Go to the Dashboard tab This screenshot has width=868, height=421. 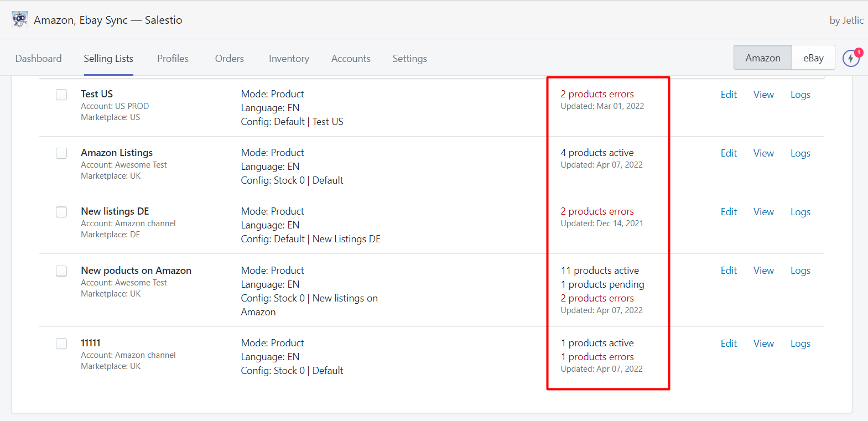coord(39,58)
